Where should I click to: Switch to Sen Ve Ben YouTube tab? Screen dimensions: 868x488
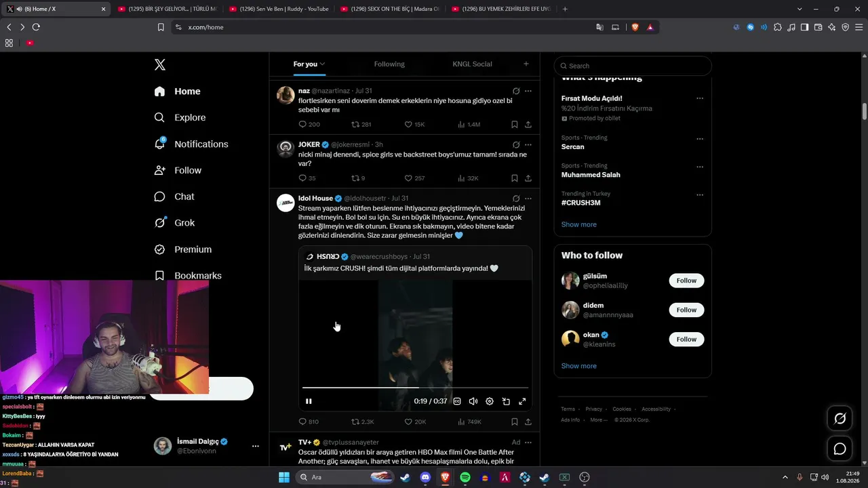[x=278, y=9]
